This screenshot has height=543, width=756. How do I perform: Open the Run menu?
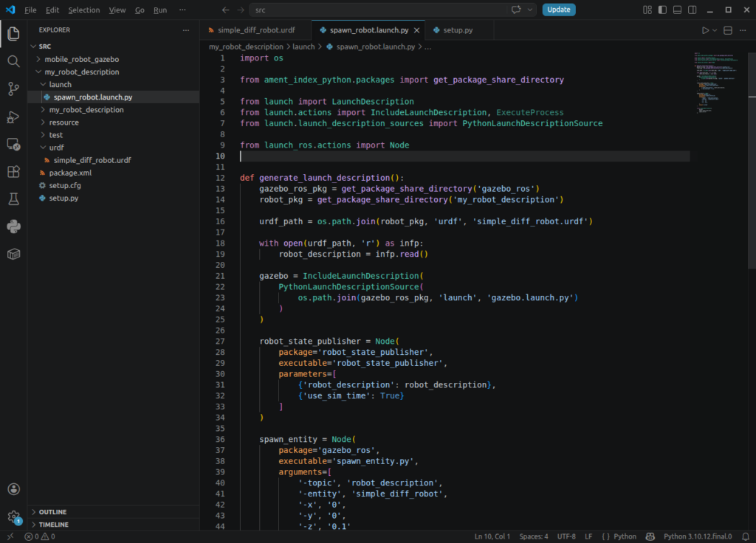160,10
